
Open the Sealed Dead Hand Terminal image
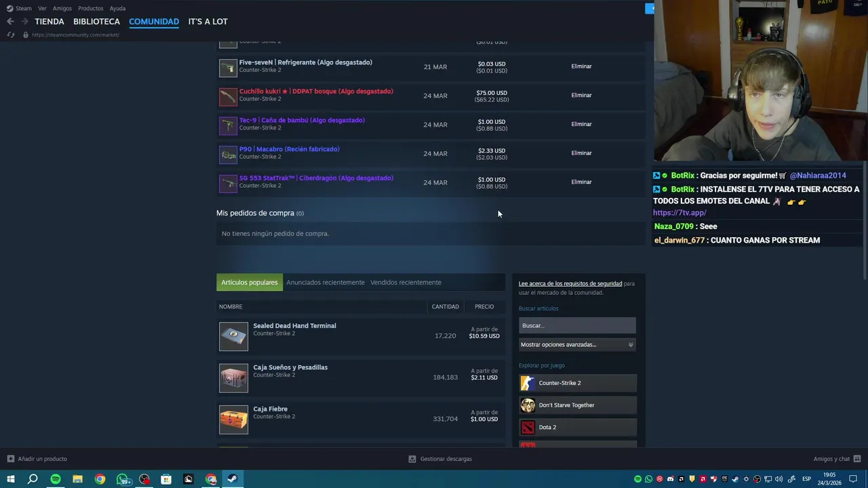pos(233,336)
